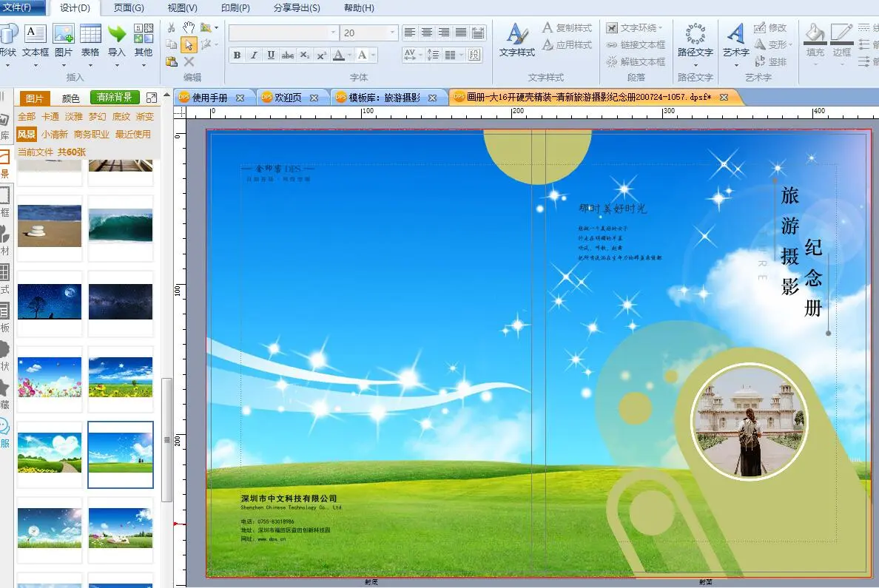Open the 视图(V) menu
The width and height of the screenshot is (879, 588).
(x=182, y=8)
